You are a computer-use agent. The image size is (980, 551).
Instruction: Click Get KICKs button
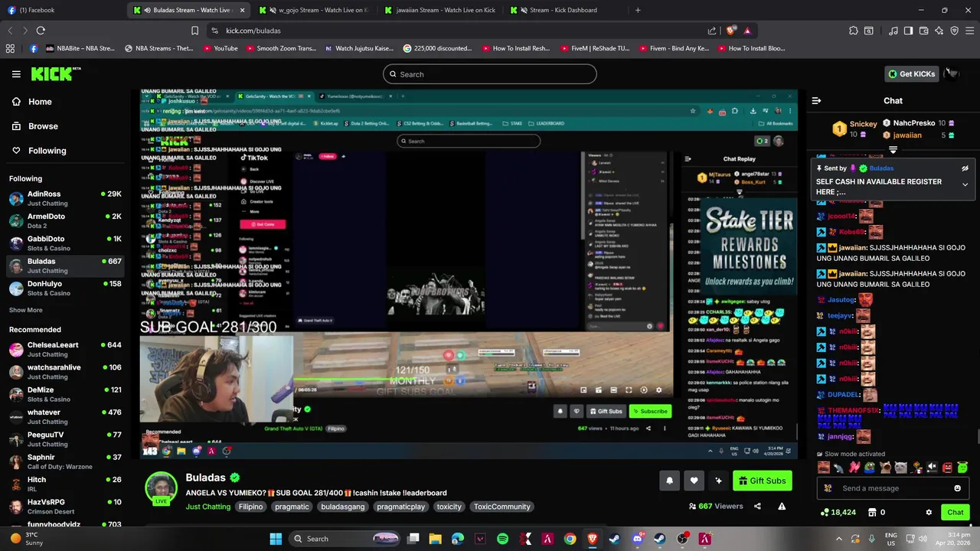coord(911,73)
